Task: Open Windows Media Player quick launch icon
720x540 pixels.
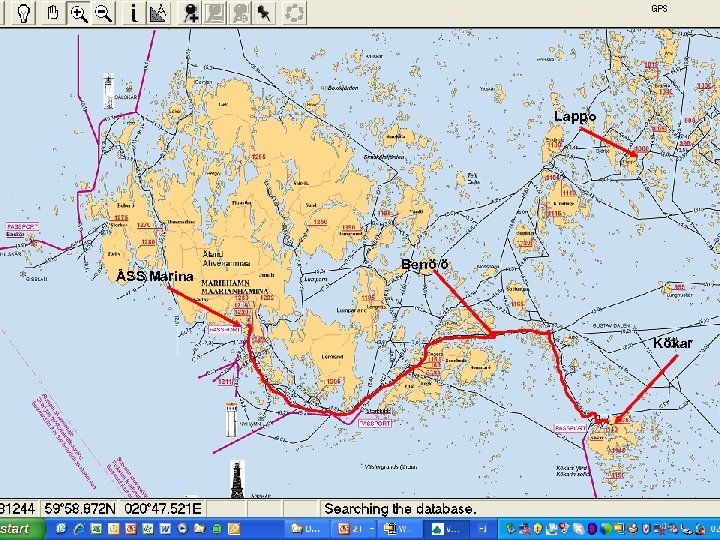Action: (182, 529)
